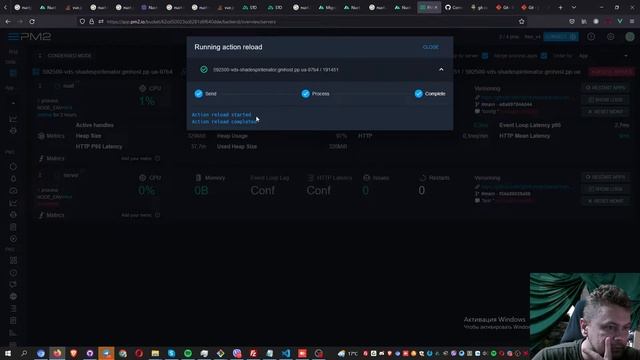
Task: Bookmark this page with star icon
Action: tap(521, 21)
